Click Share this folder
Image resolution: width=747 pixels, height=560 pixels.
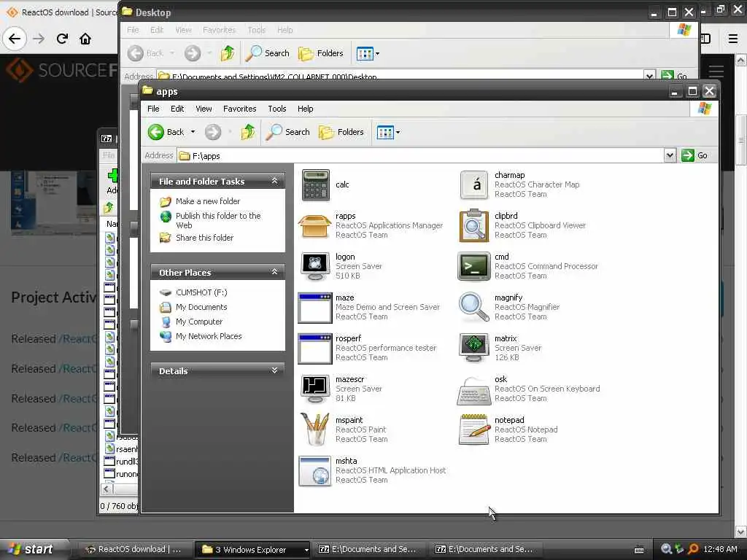[204, 238]
